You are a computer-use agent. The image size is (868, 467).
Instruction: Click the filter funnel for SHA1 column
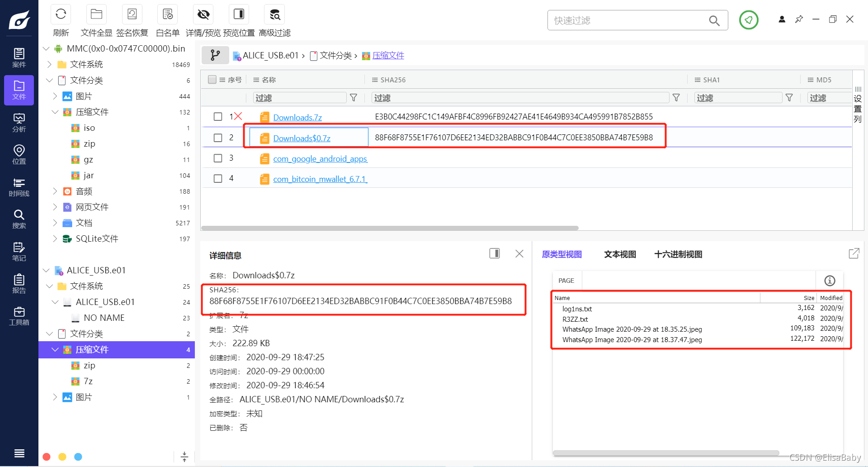789,98
